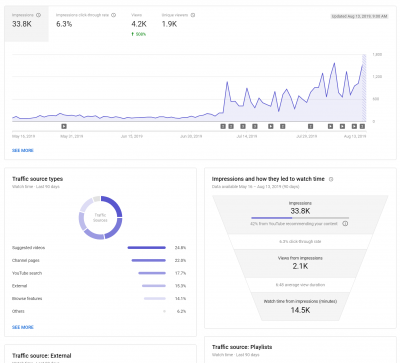This screenshot has height=363, width=400.
Task: Click the info icon next to Unique viewers
Action: click(193, 15)
